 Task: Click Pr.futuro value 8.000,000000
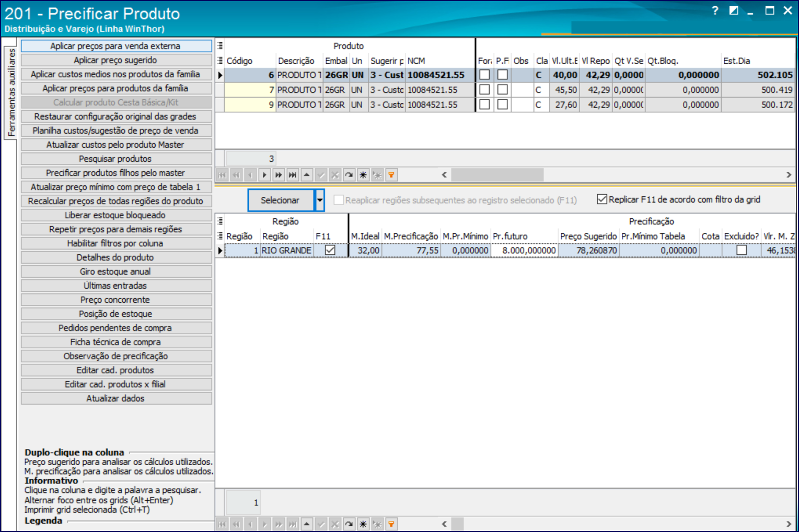tap(525, 251)
